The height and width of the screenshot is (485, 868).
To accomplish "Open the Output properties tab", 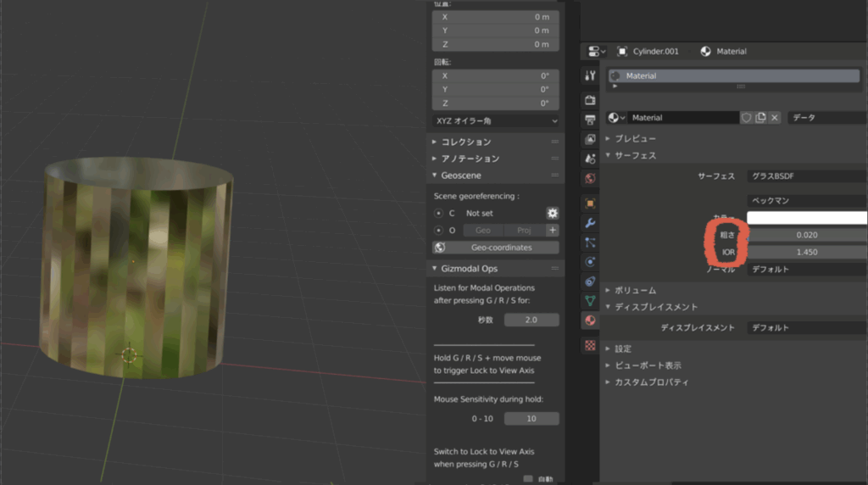I will [591, 120].
